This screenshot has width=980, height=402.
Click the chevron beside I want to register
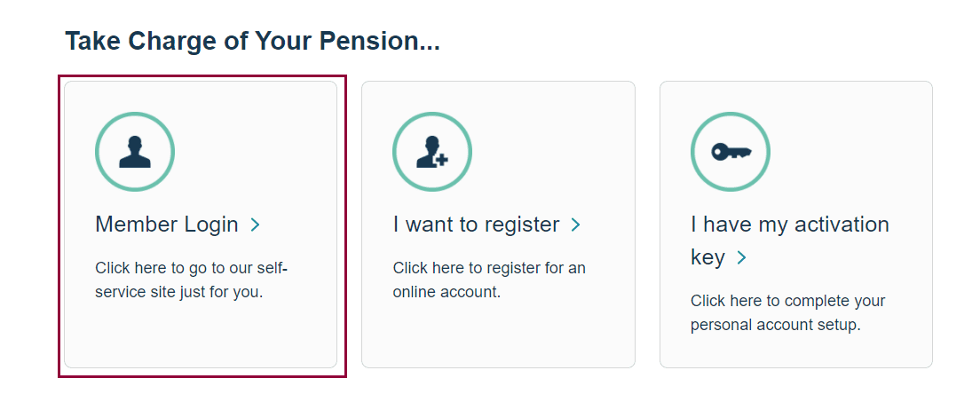pos(575,225)
